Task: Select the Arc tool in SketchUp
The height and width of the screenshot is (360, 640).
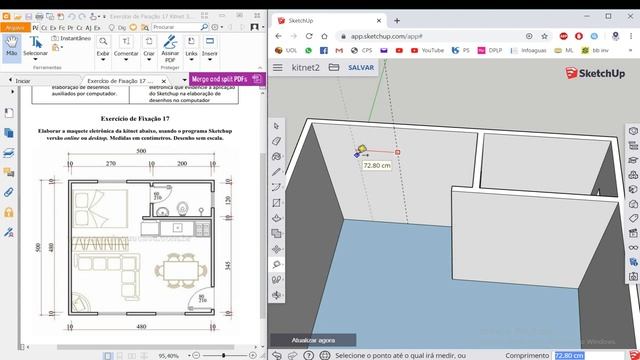Action: 276,187
